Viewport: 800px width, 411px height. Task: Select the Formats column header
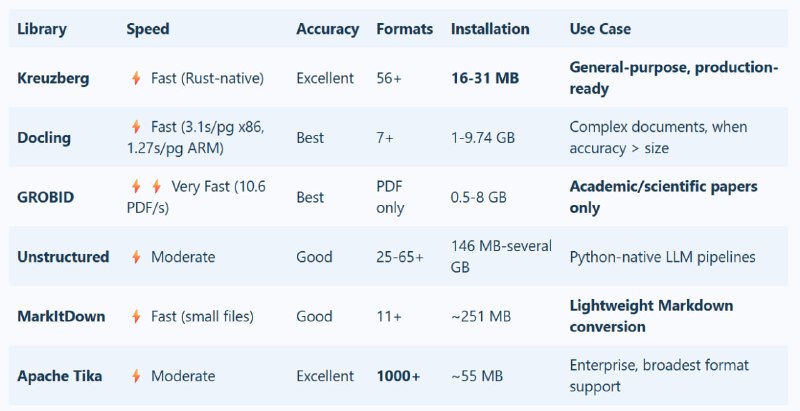(404, 29)
